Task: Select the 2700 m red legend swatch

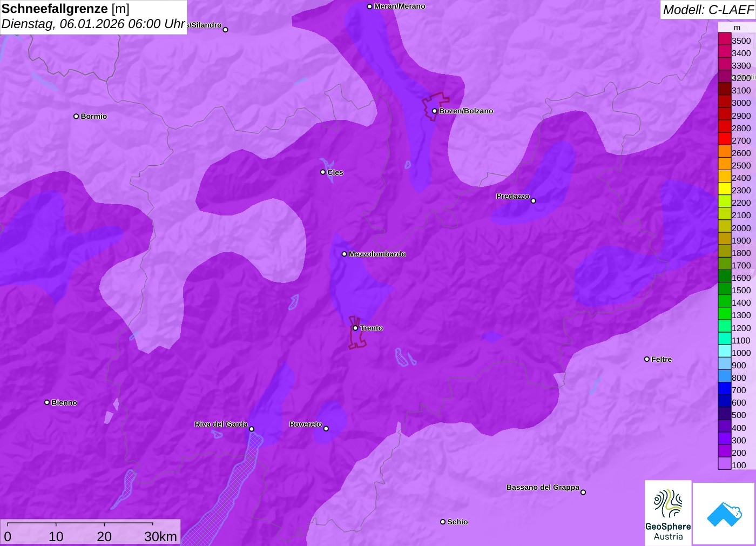Action: 724,140
